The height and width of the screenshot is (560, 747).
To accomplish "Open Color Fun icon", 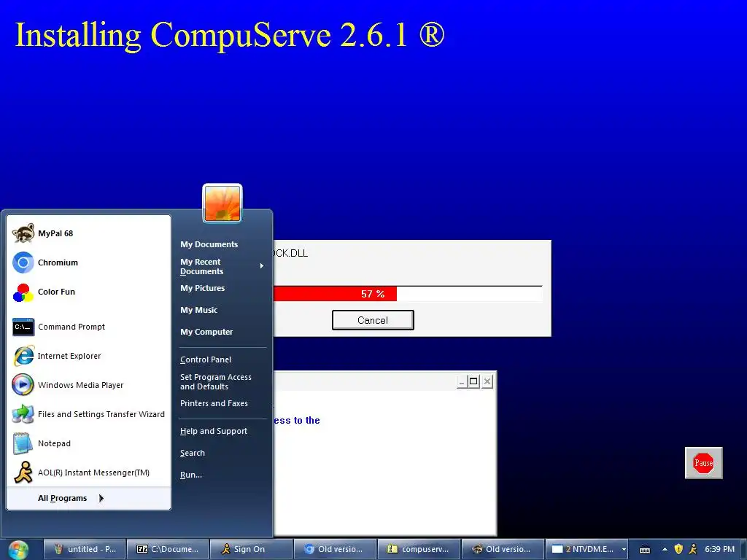I will tap(23, 292).
